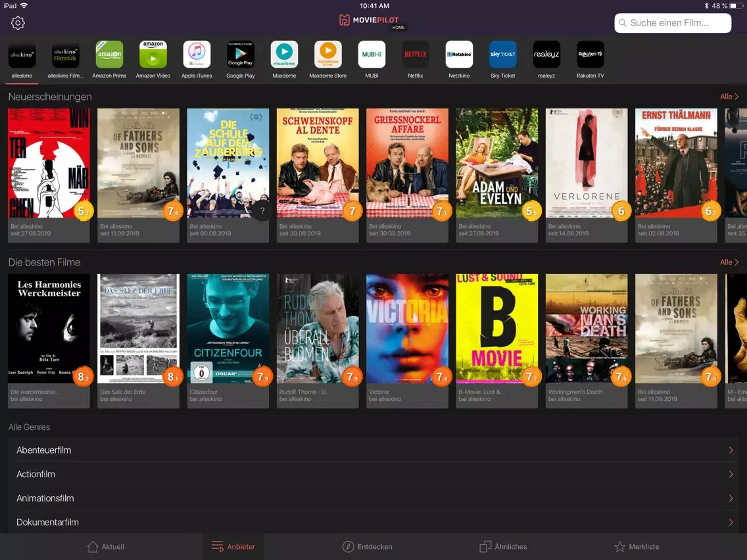Open Rudolf Thome Überall Blumen poster
The width and height of the screenshot is (747, 560).
pyautogui.click(x=318, y=329)
